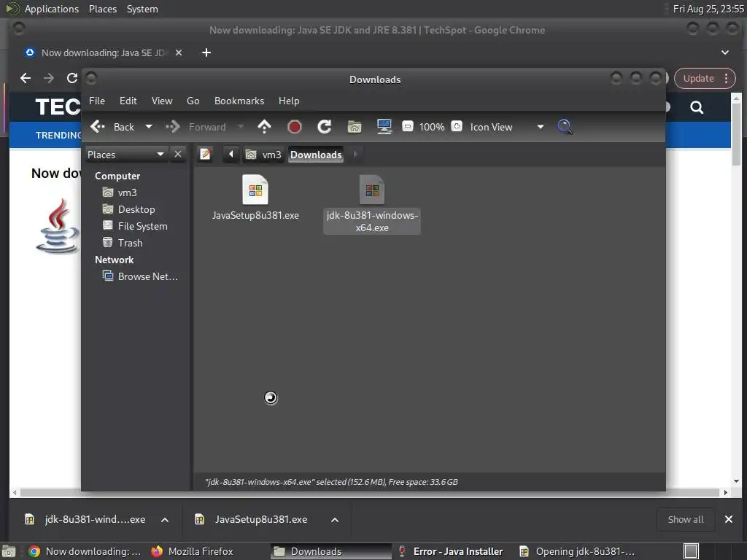Open Chrome tab search chevron
The height and width of the screenshot is (560, 747).
(725, 52)
